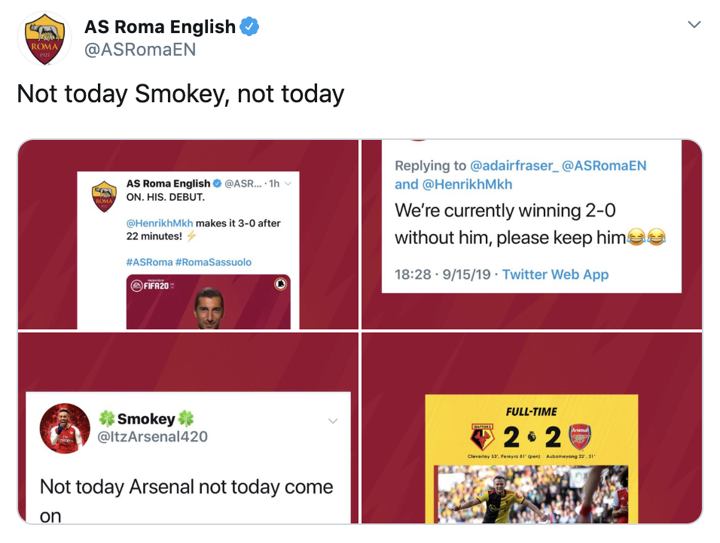720x543 pixels.
Task: Expand the chevron on Smokey's tweet
Action: [333, 420]
